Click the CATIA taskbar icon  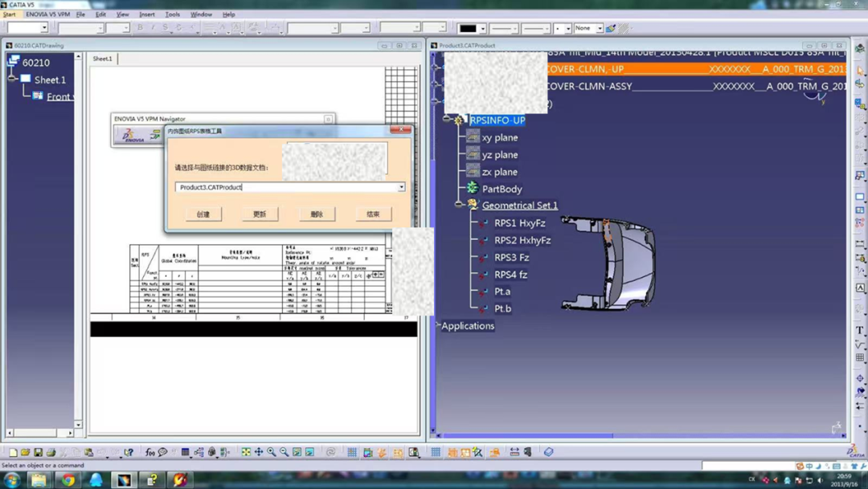coord(124,479)
